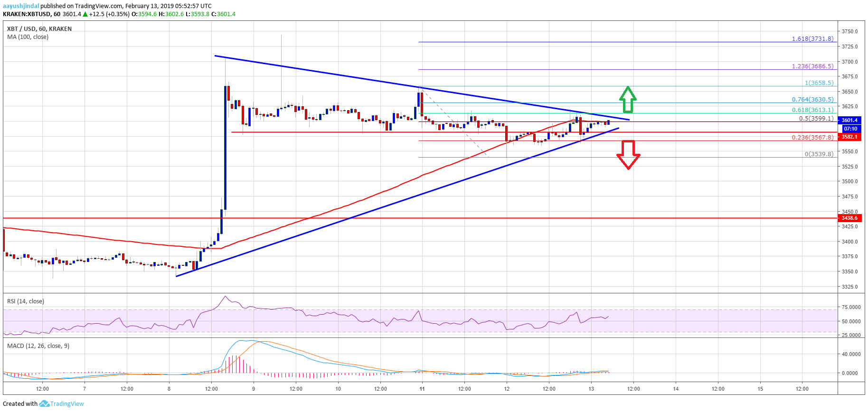Click 40.0000 on the MACD scale
868x412 pixels.
tap(851, 354)
